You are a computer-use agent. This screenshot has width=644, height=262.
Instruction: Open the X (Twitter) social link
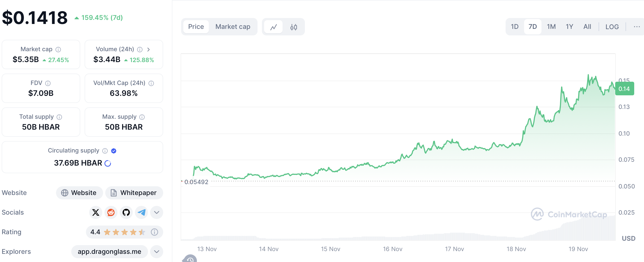(96, 212)
